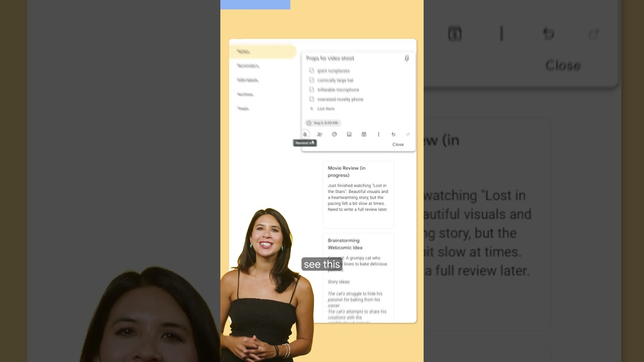Click the Props for video shoot title
The image size is (644, 362).
(330, 58)
